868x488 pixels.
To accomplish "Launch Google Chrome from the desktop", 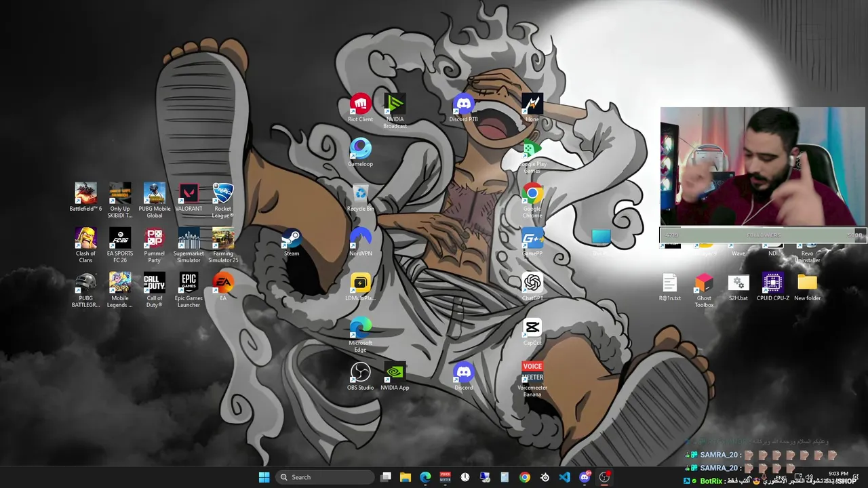I will (x=532, y=200).
